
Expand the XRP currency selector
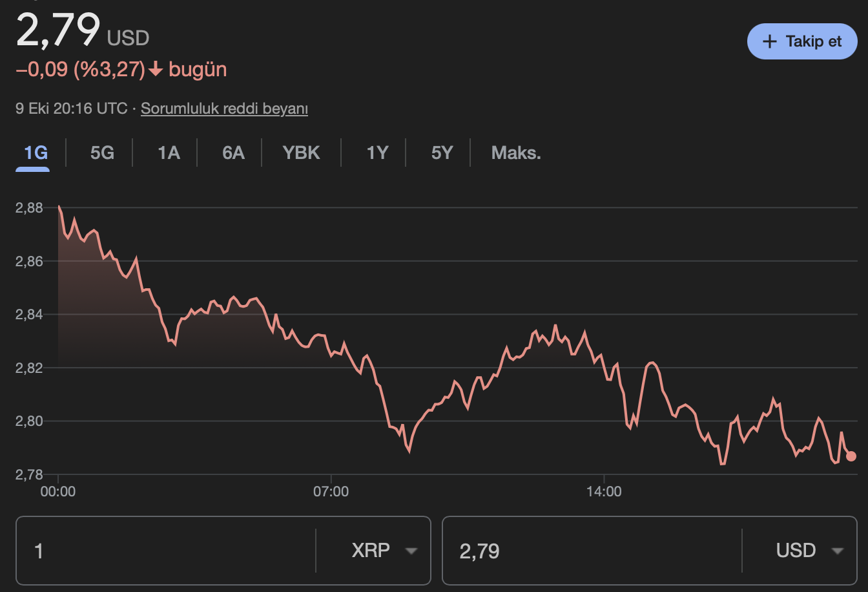coord(371,551)
